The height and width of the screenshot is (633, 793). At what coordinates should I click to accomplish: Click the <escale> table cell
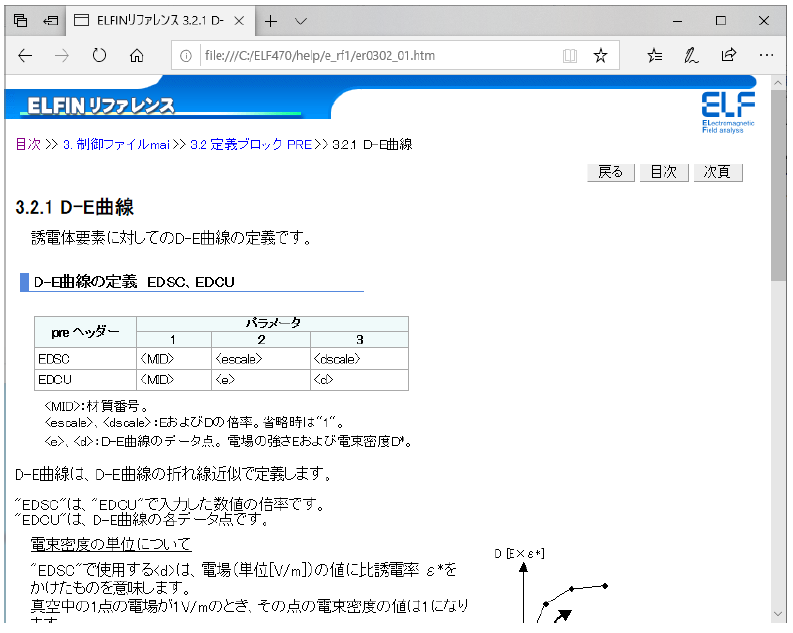(261, 359)
